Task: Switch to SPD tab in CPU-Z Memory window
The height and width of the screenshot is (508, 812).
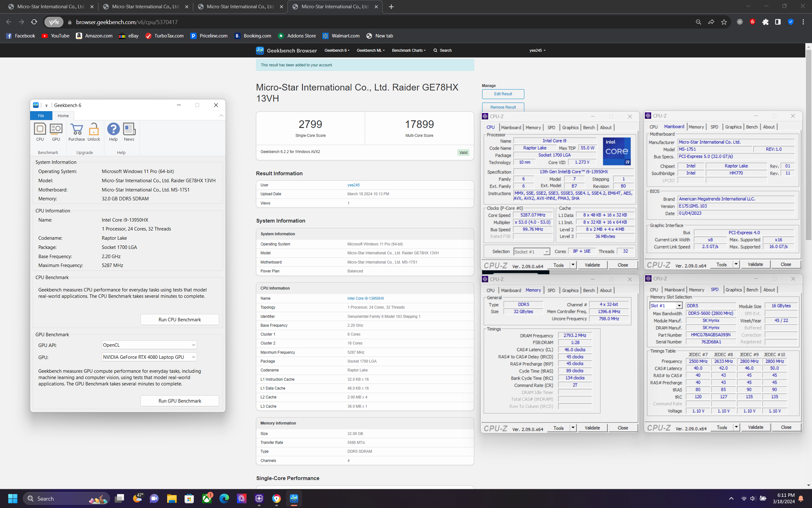Action: 551,290
